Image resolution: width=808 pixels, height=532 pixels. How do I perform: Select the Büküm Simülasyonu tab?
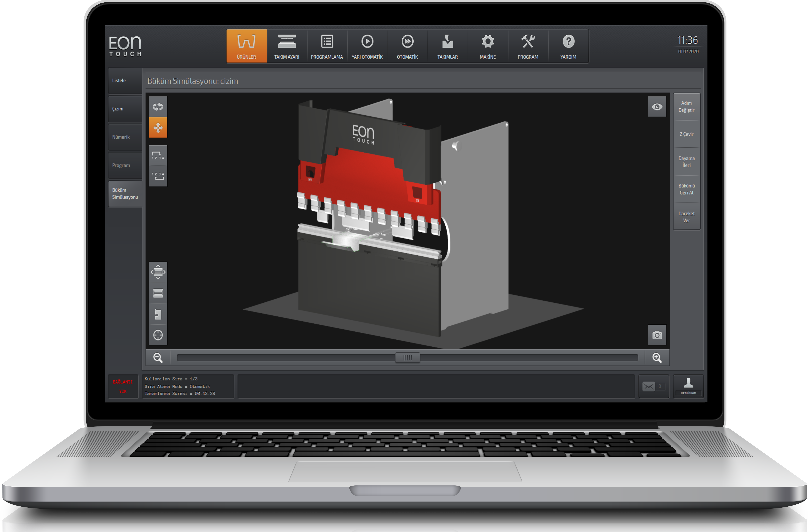[125, 194]
